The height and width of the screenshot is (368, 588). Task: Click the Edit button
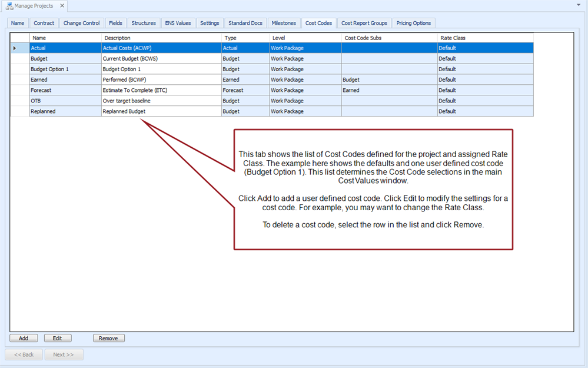coord(57,338)
